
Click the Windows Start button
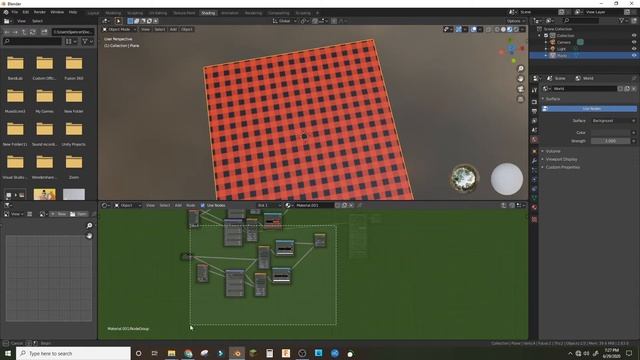8,353
